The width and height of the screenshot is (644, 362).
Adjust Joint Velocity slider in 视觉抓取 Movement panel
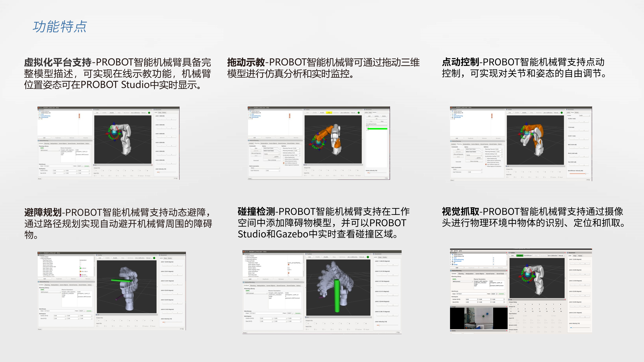(580, 328)
